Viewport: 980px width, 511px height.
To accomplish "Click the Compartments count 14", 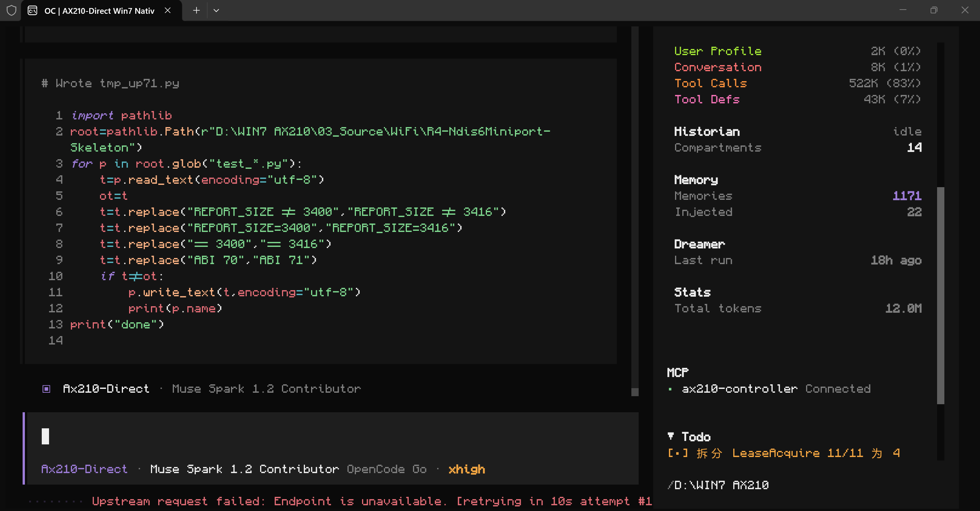I will 914,147.
